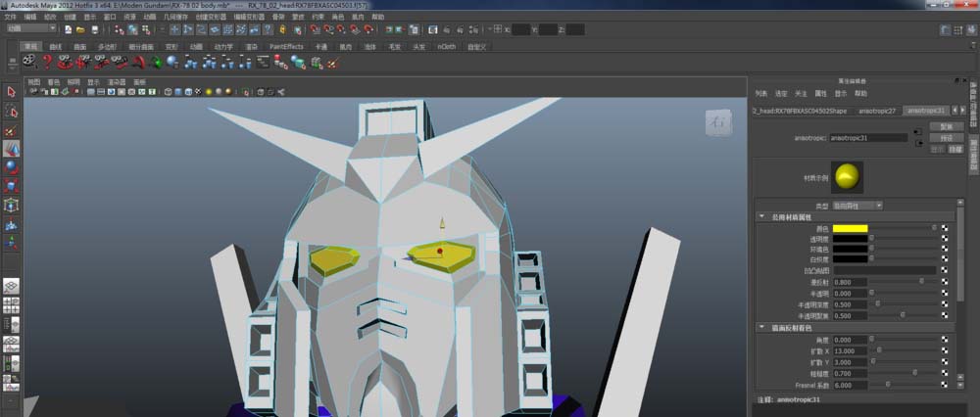
Task: Open the input connection icon beside the name field
Action: click(x=917, y=132)
